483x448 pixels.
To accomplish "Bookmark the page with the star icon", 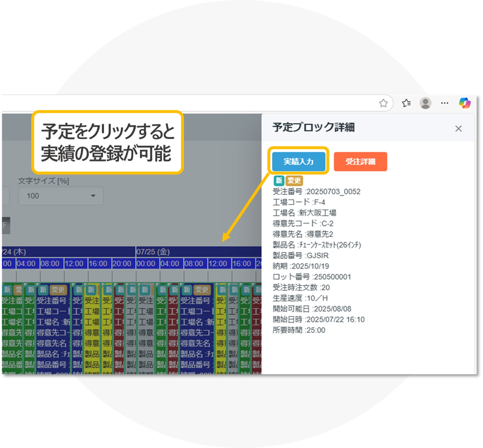I will point(383,103).
